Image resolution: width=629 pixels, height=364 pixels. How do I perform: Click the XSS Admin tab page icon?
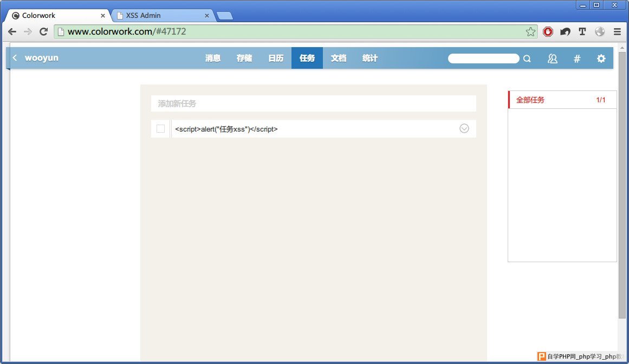[x=120, y=16]
